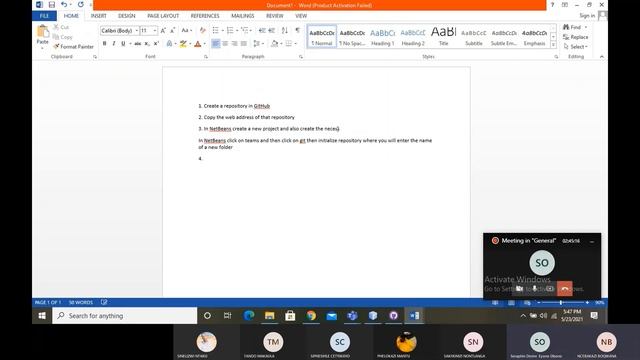Open the Change Case Aa dropdown

pyautogui.click(x=187, y=31)
